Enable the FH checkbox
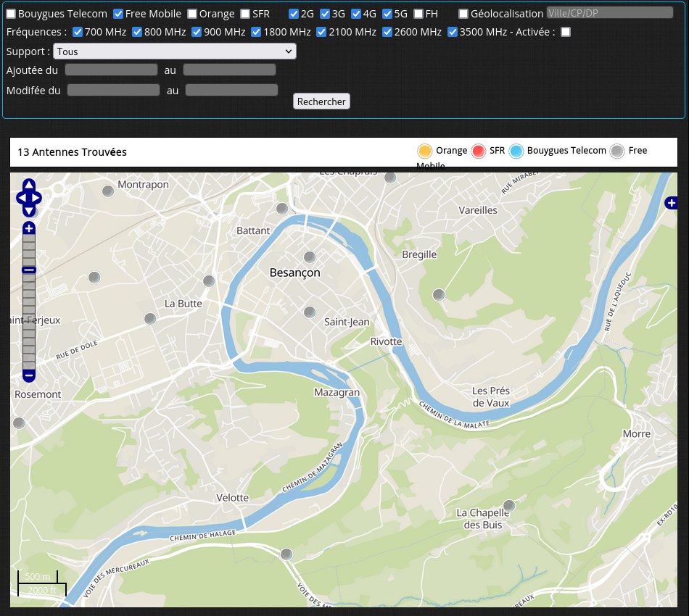Viewport: 689px width, 616px height. [418, 14]
